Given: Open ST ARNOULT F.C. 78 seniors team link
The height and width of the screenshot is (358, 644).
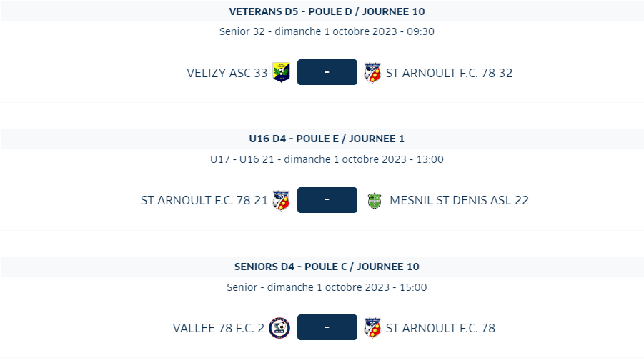Looking at the screenshot, I should [x=441, y=329].
